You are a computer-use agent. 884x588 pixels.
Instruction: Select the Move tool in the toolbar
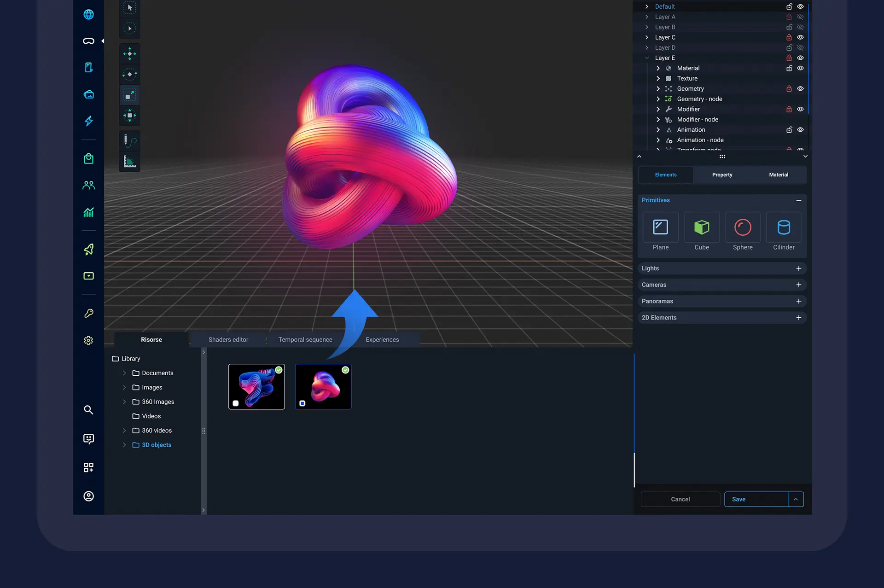[129, 53]
